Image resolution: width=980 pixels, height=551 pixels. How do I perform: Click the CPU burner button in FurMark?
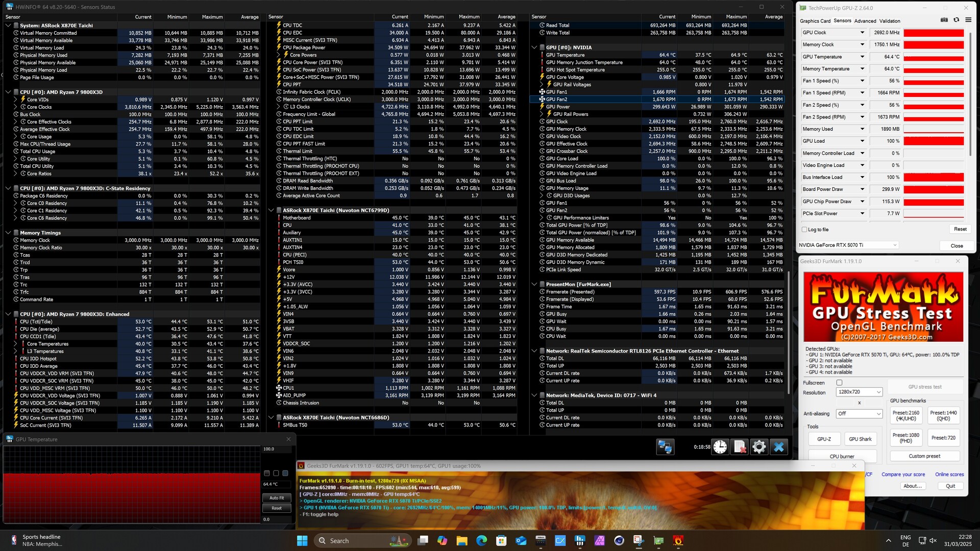[x=842, y=456]
